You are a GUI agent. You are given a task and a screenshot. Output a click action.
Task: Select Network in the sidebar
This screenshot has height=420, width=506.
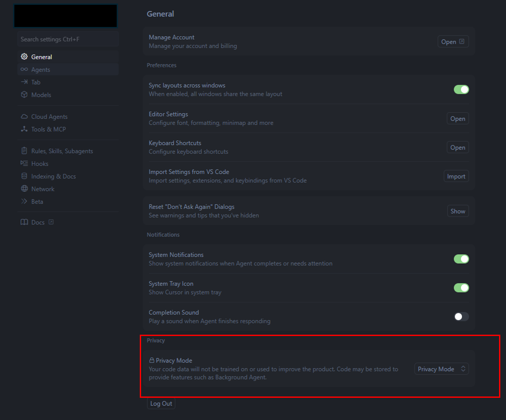point(68,189)
